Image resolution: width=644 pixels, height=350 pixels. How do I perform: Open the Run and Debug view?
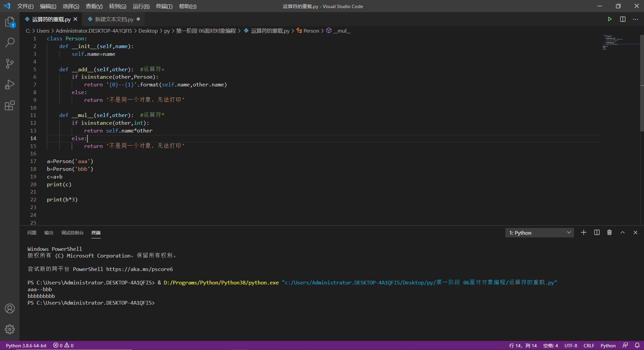coord(10,84)
